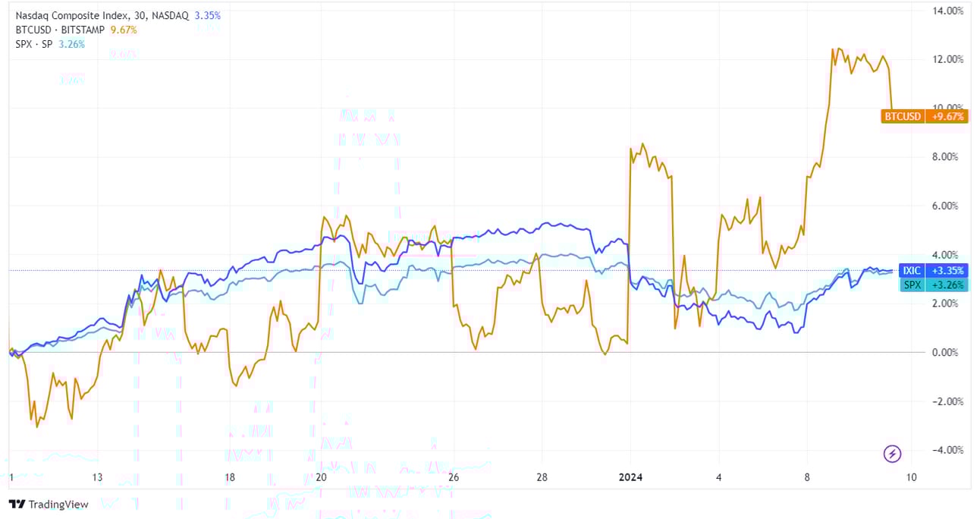Click date 8 on the time axis
The image size is (980, 519).
click(808, 477)
